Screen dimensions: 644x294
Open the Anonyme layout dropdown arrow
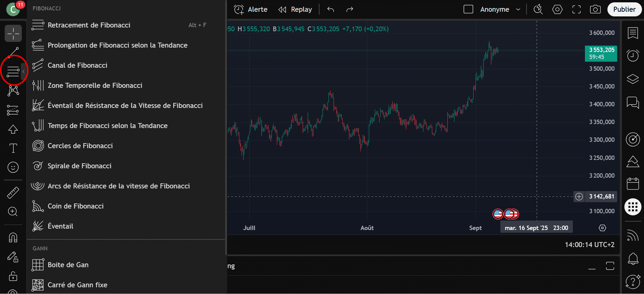(518, 9)
